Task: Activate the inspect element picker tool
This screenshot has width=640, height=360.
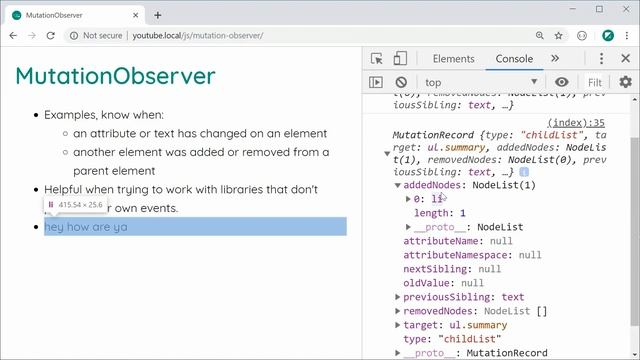Action: click(376, 59)
